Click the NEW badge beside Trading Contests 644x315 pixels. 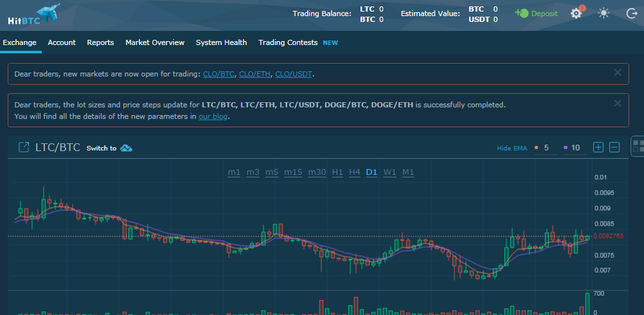(330, 42)
